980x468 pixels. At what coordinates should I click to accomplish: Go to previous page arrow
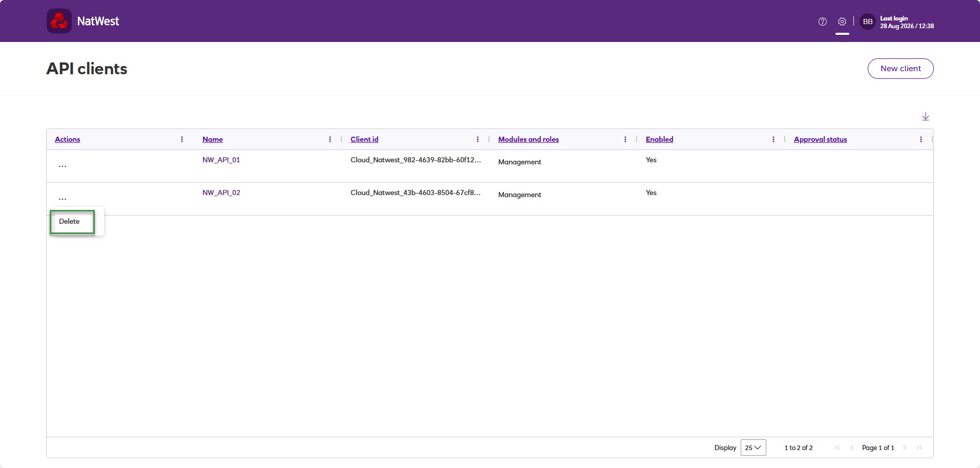click(x=852, y=448)
